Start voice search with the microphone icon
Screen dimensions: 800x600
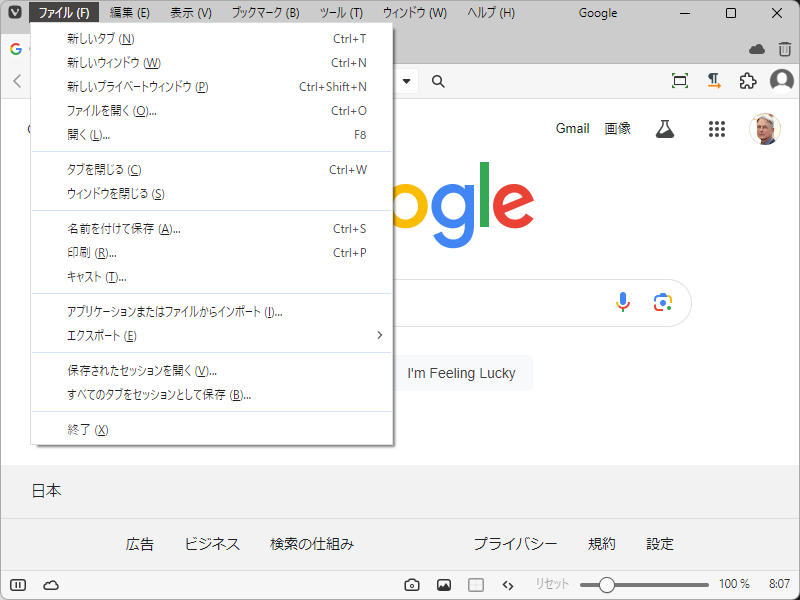[x=623, y=302]
